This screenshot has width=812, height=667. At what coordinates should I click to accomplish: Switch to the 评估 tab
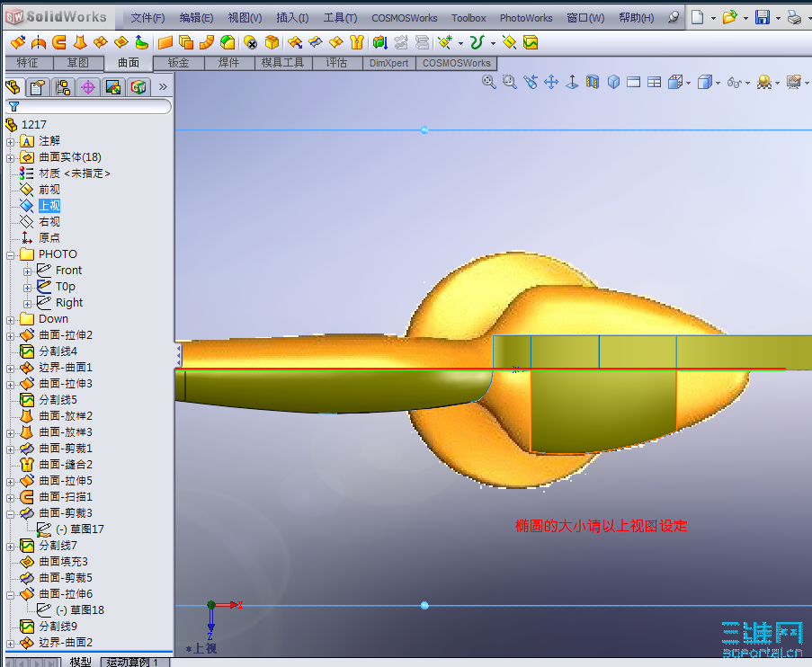(x=336, y=63)
